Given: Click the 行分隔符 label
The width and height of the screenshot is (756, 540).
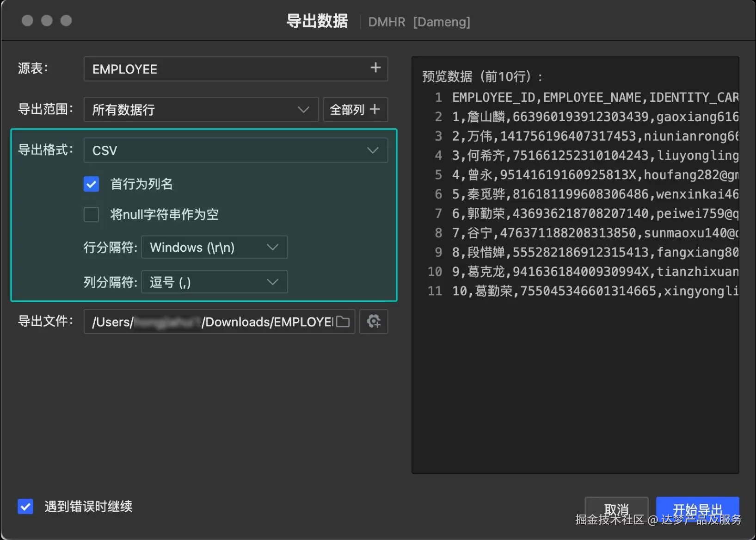Looking at the screenshot, I should pos(111,248).
